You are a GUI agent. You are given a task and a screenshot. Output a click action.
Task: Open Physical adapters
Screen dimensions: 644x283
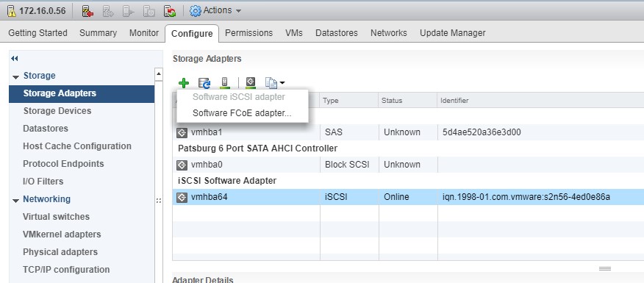click(x=60, y=252)
